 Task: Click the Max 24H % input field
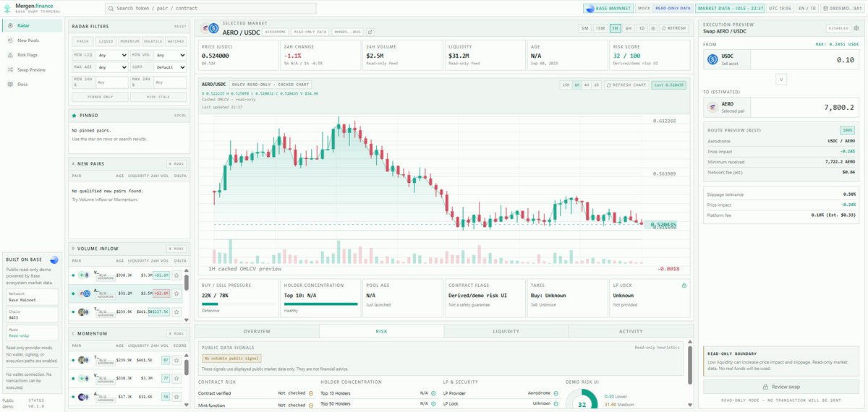pos(169,82)
